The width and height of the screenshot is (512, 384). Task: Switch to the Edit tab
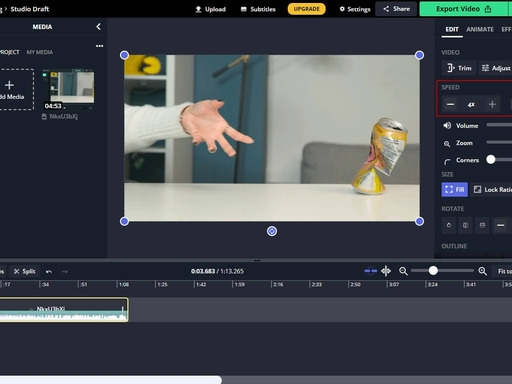[452, 30]
